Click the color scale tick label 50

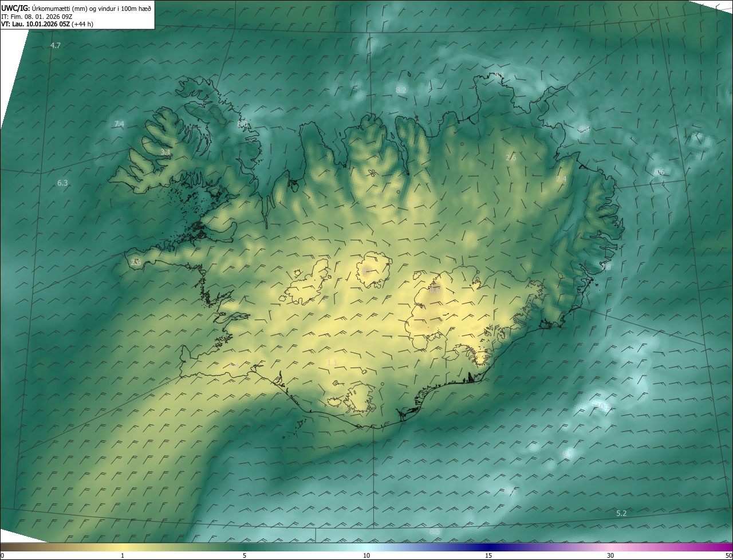click(729, 555)
